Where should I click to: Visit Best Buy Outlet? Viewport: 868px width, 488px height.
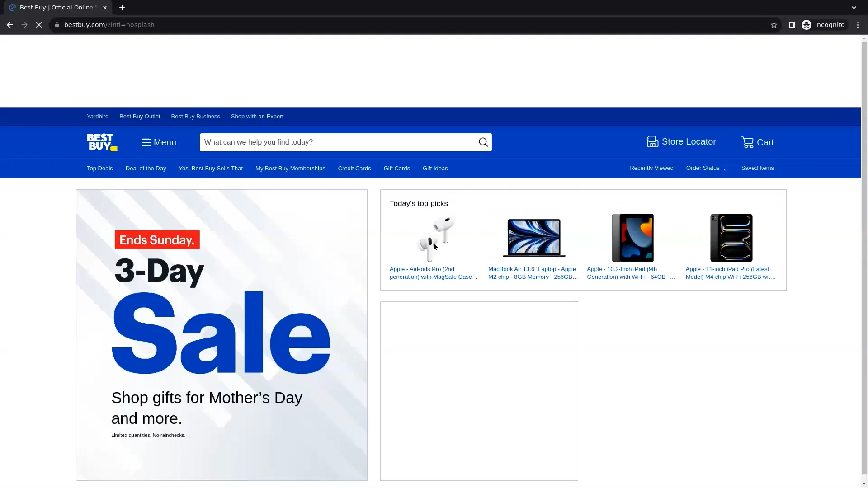click(x=139, y=116)
